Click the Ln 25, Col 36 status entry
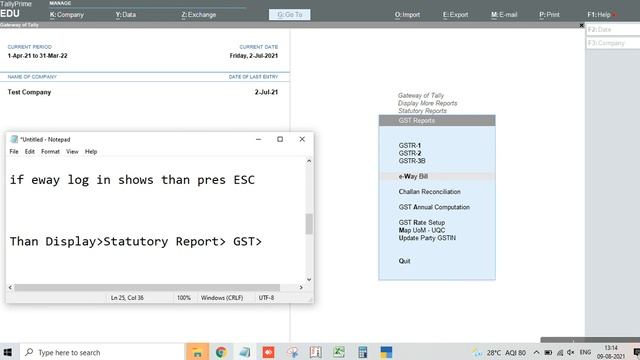640x360 pixels. point(127,298)
